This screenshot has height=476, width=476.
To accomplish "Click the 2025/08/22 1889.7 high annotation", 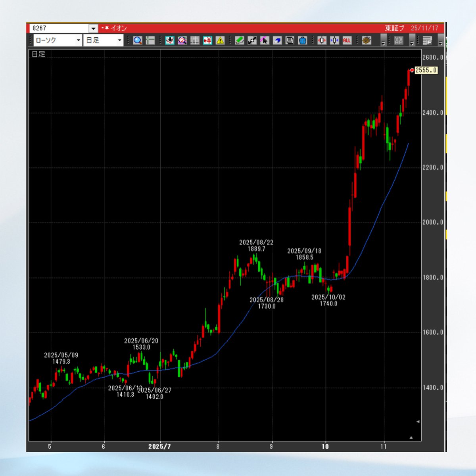I will pyautogui.click(x=256, y=246).
